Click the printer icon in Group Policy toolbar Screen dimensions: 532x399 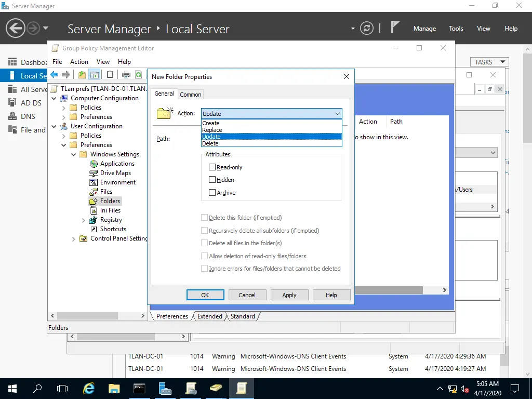click(x=126, y=74)
